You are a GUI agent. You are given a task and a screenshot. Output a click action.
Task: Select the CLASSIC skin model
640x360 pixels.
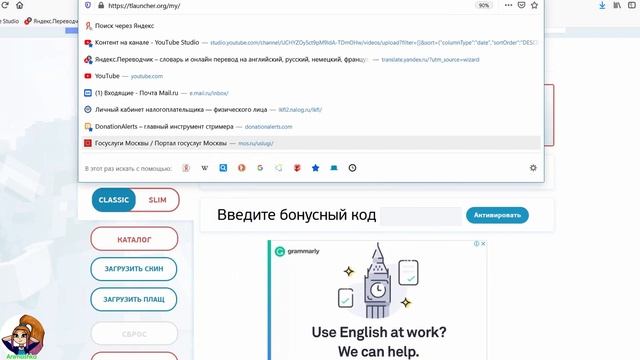tap(113, 200)
